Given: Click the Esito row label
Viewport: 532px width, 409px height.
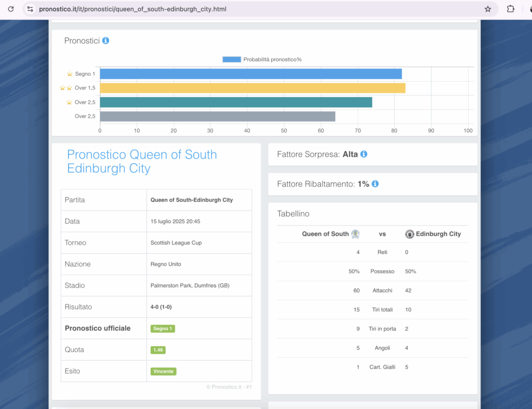Looking at the screenshot, I should [x=72, y=371].
